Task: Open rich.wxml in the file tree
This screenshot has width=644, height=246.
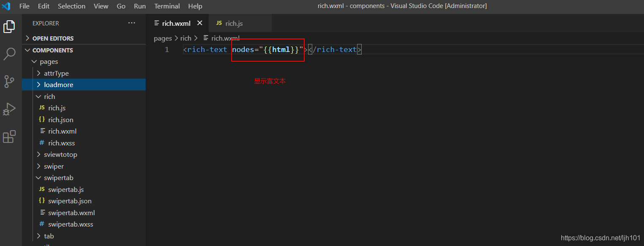Action: click(84, 131)
